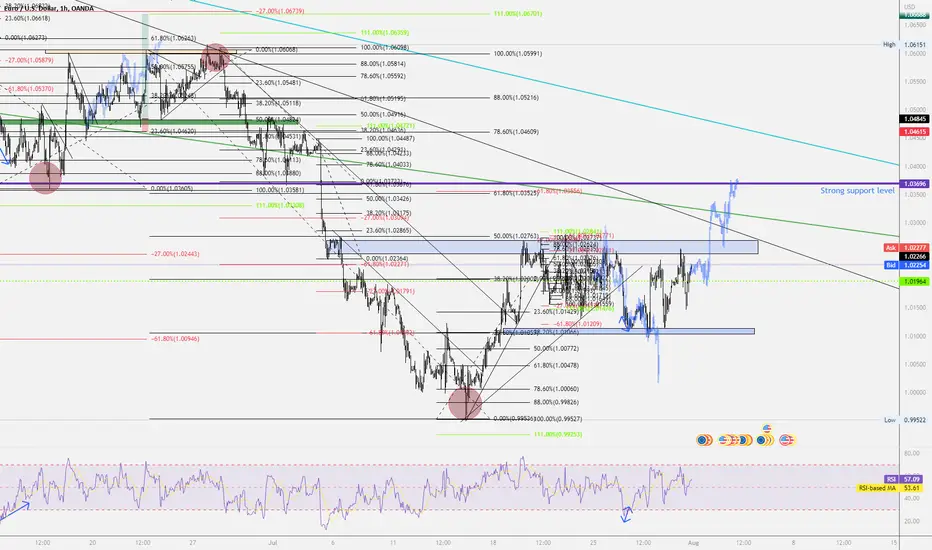The width and height of the screenshot is (932, 550).
Task: Click the 88.00%(0.99826) Fibonacci label
Action: [556, 403]
